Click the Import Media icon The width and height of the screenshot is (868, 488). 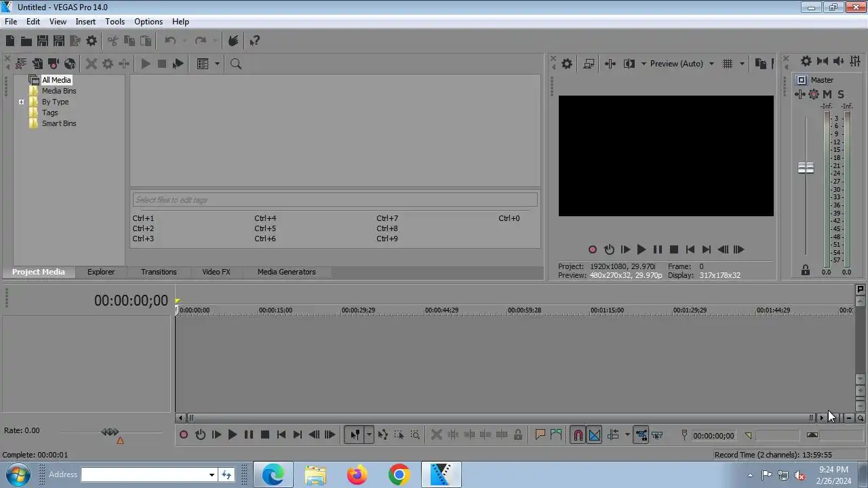click(37, 64)
